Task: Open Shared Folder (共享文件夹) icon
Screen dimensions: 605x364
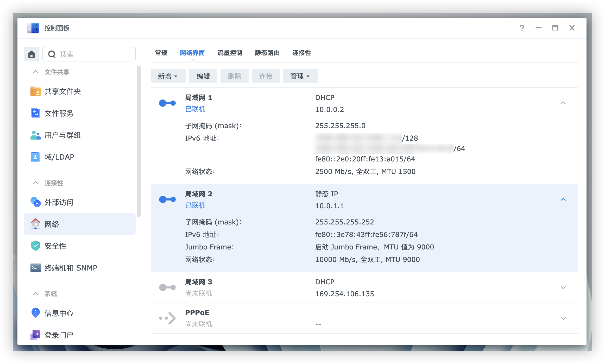Action: 35,91
